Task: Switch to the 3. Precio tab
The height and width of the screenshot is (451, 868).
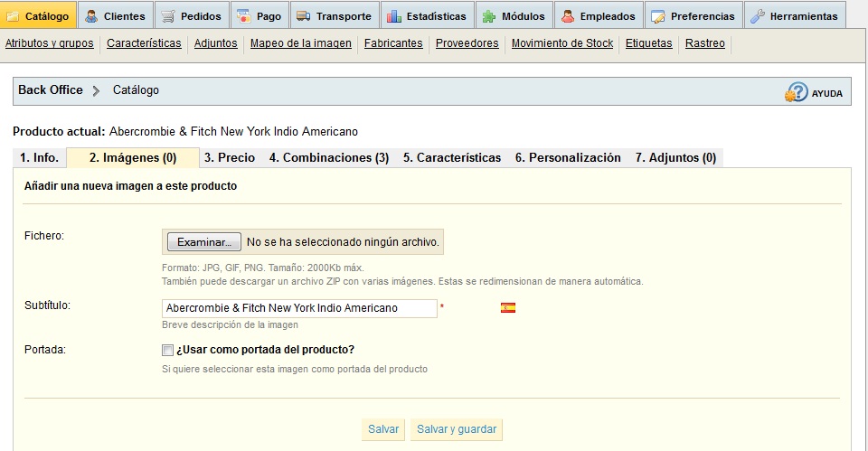Action: [230, 157]
